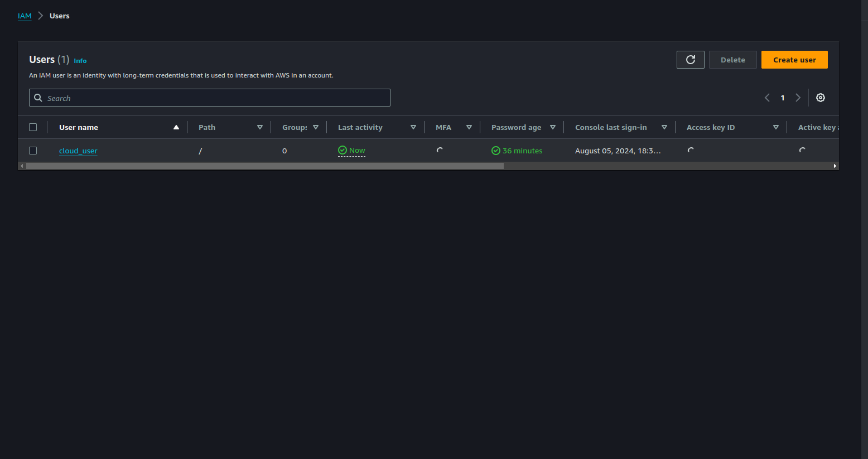The width and height of the screenshot is (868, 459).
Task: Sort by Last activity column
Action: (x=413, y=127)
